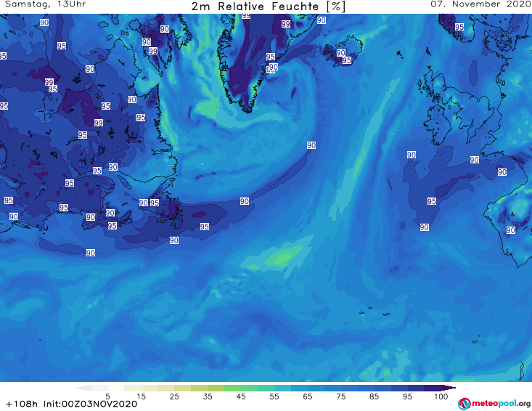This screenshot has width=532, height=411.
Task: Click the legend label '5'
Action: pyautogui.click(x=107, y=396)
